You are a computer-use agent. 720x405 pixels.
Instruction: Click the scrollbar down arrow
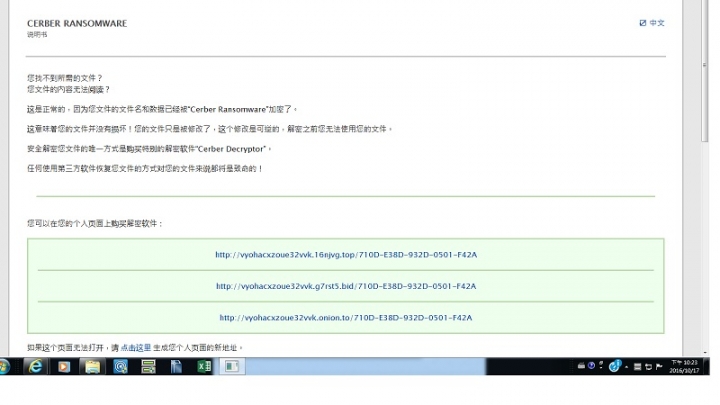click(705, 353)
